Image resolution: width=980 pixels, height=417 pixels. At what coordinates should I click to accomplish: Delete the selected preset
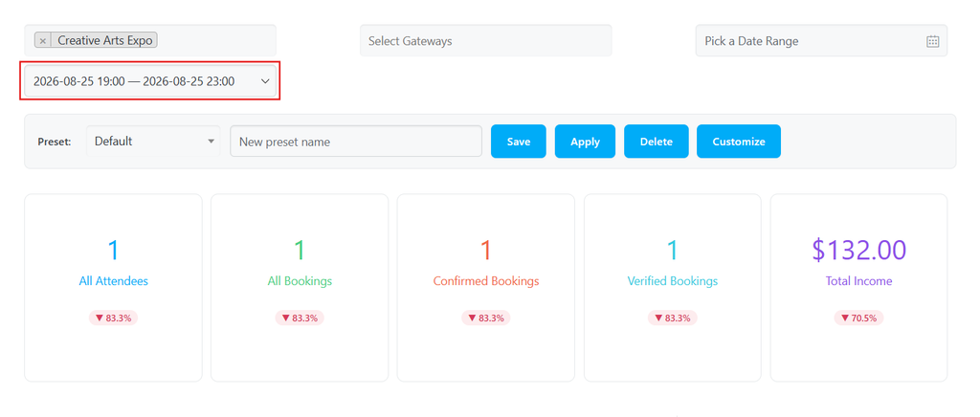click(657, 142)
